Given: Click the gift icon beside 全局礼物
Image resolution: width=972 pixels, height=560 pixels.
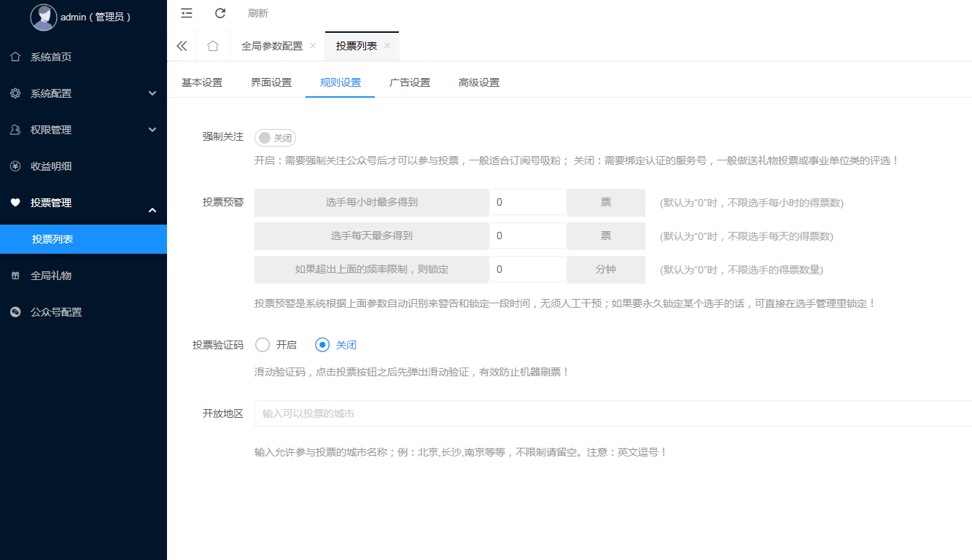Looking at the screenshot, I should coord(15,276).
